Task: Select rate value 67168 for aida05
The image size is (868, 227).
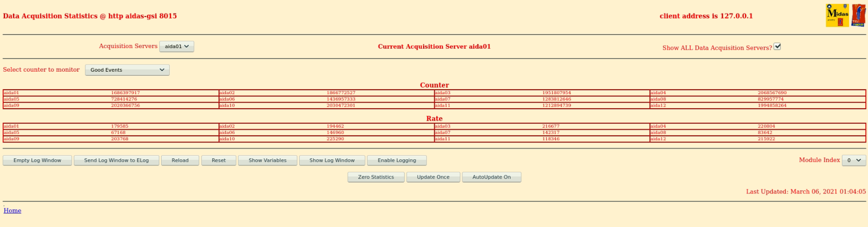Action: click(x=118, y=133)
